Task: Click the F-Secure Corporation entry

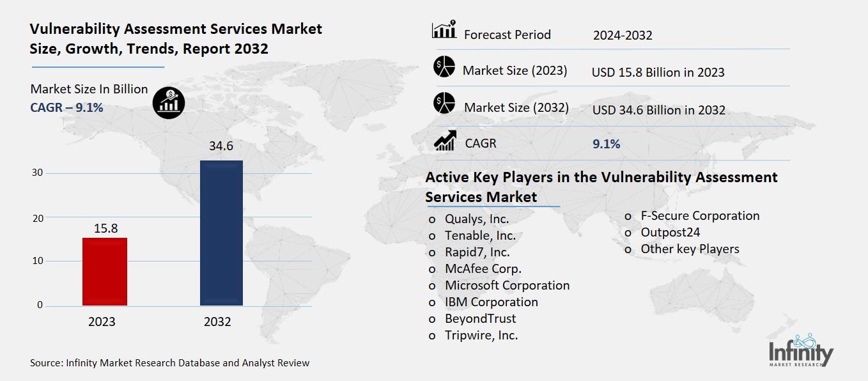Action: (x=700, y=215)
